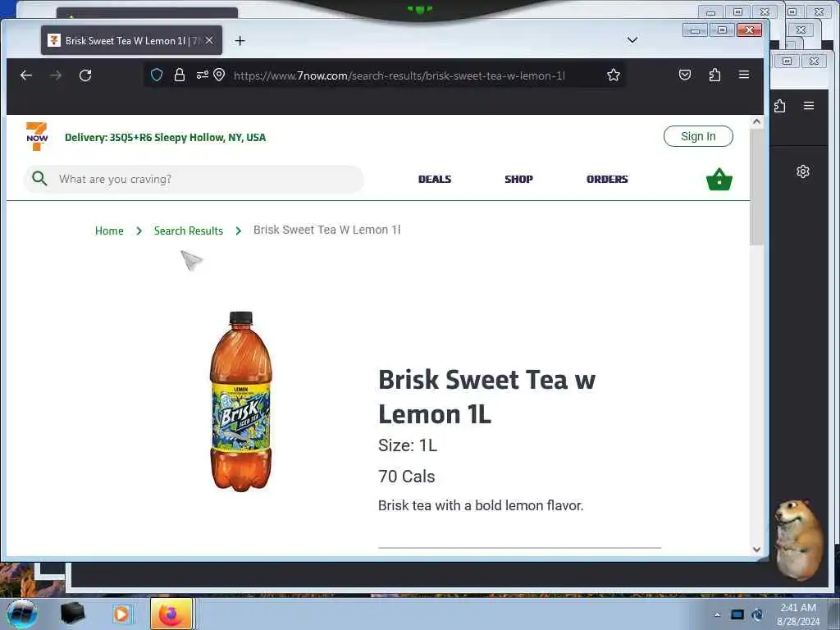Save page to Pocket
The height and width of the screenshot is (630, 840).
pyautogui.click(x=685, y=75)
